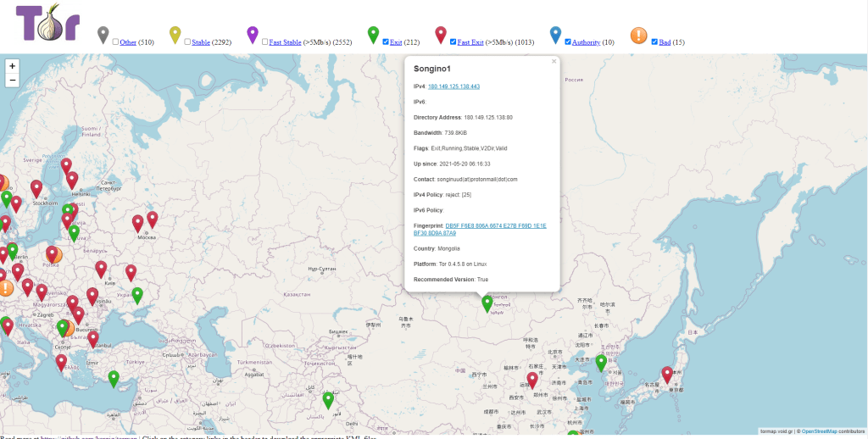Click the purple Fast Stable legend pin

tap(253, 35)
